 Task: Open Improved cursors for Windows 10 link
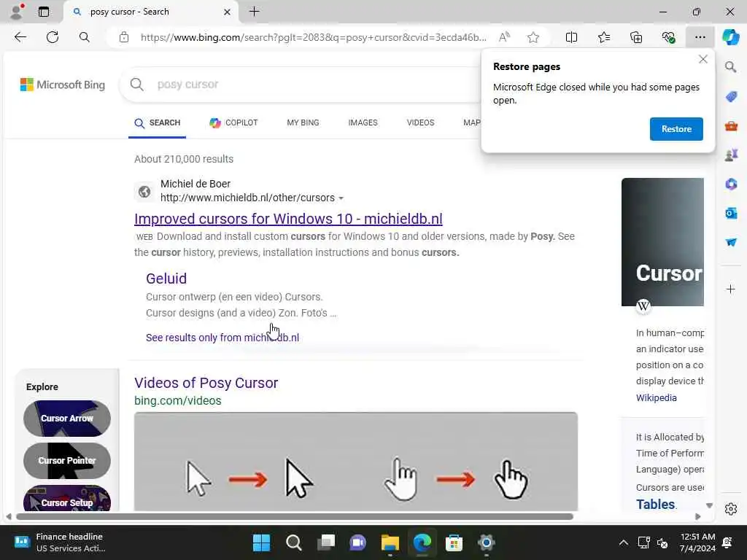click(x=288, y=219)
